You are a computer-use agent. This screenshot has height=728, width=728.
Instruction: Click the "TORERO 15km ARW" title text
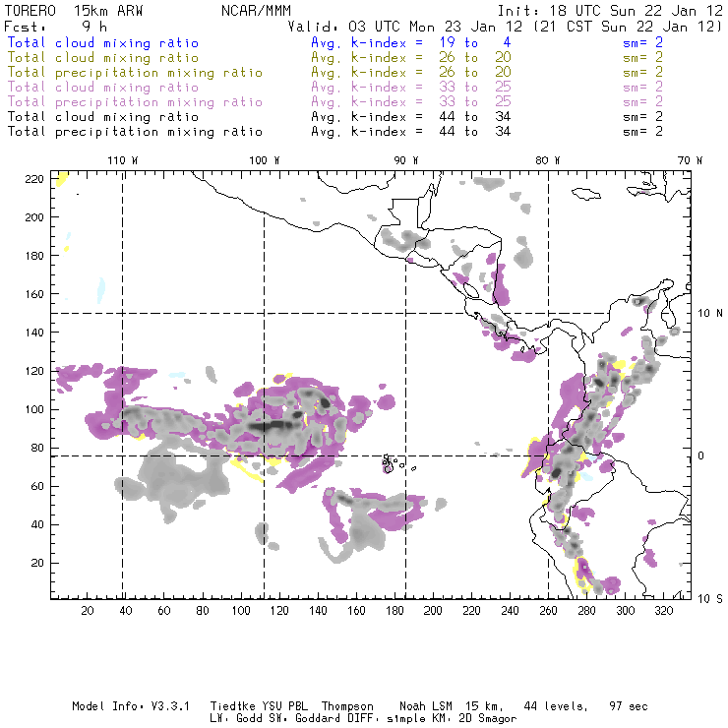click(x=74, y=11)
